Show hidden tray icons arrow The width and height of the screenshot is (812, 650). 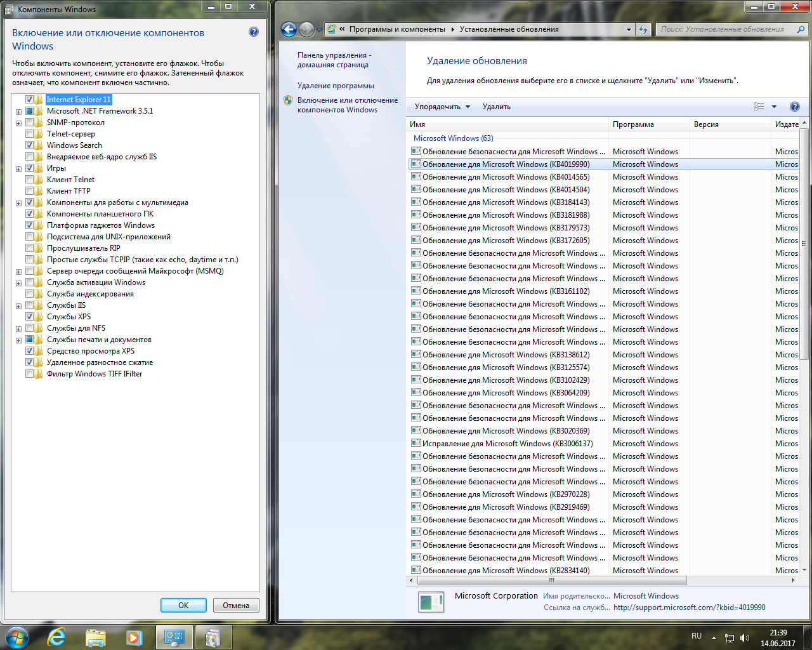point(714,638)
